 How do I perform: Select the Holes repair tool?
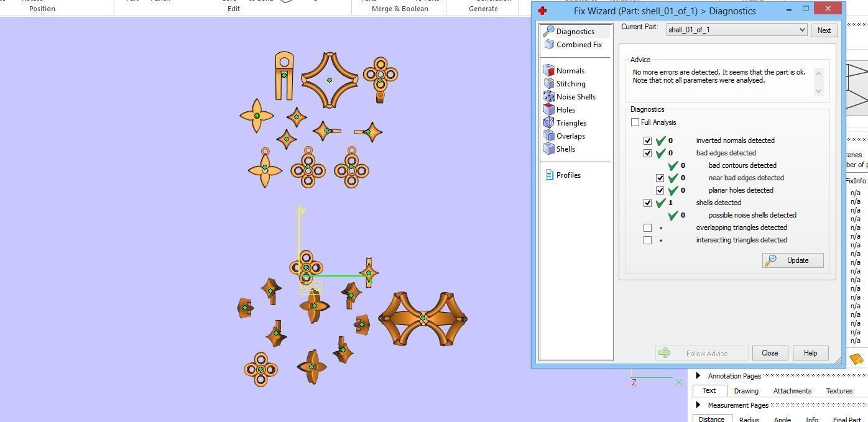pyautogui.click(x=560, y=109)
